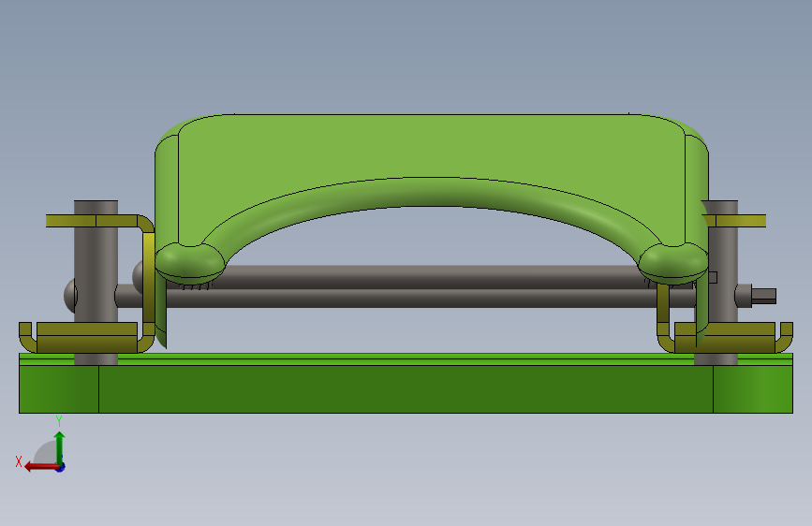
Task: Select the square shaft end at right
Action: (764, 296)
